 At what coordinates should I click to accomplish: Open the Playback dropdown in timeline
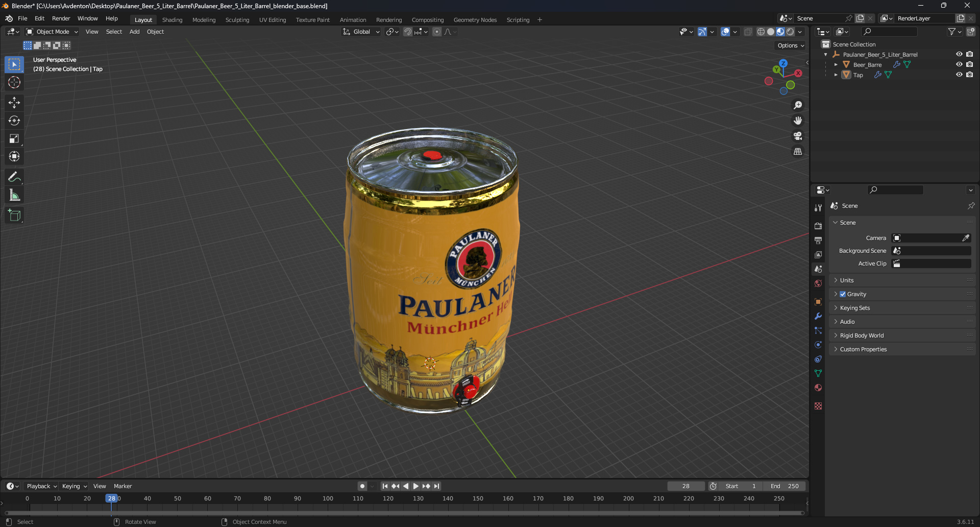[41, 486]
